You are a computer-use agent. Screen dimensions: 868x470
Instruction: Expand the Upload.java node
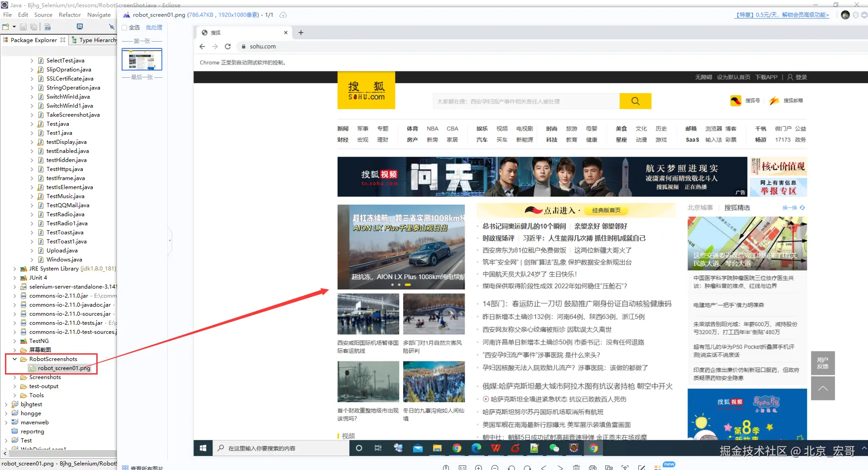point(32,251)
